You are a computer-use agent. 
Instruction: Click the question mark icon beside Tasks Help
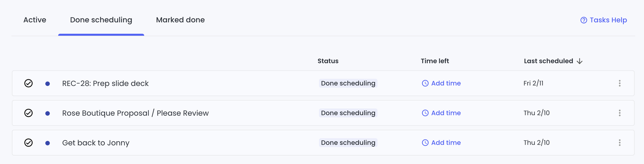(584, 20)
